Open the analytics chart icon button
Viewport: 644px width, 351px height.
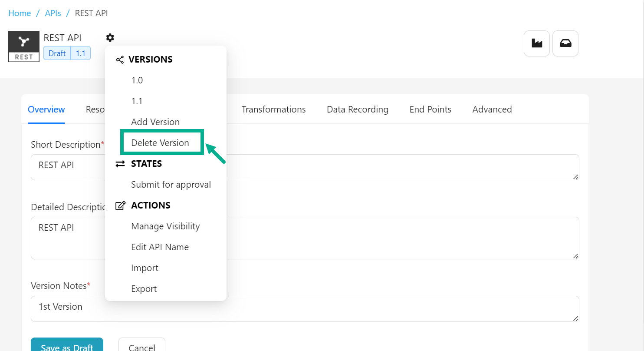537,43
